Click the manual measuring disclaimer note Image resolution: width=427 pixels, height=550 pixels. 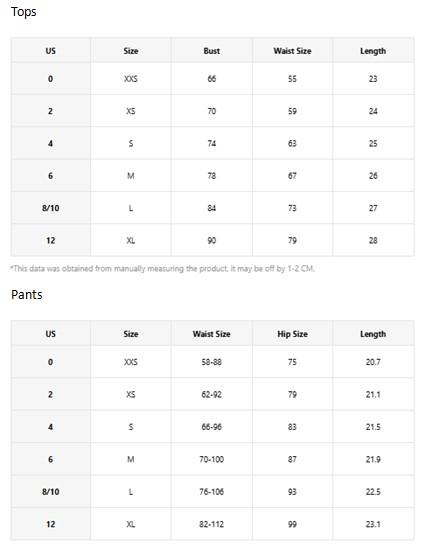click(162, 269)
